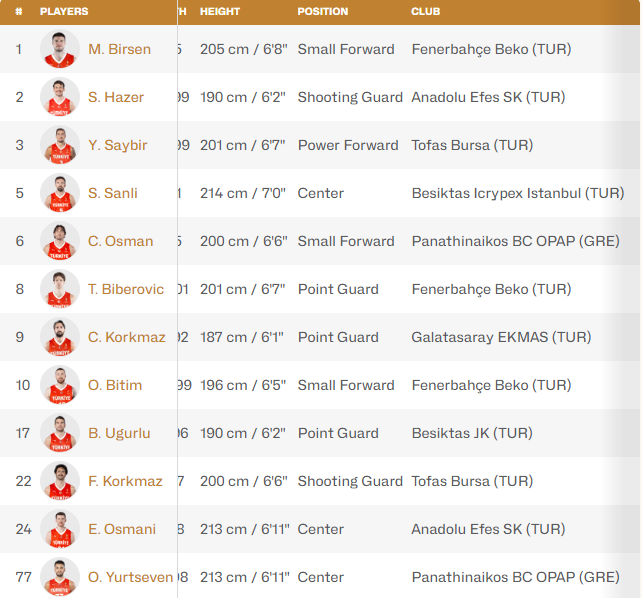This screenshot has height=598, width=642.
Task: Open S. Hazer's headshot thumbnail
Action: click(60, 97)
